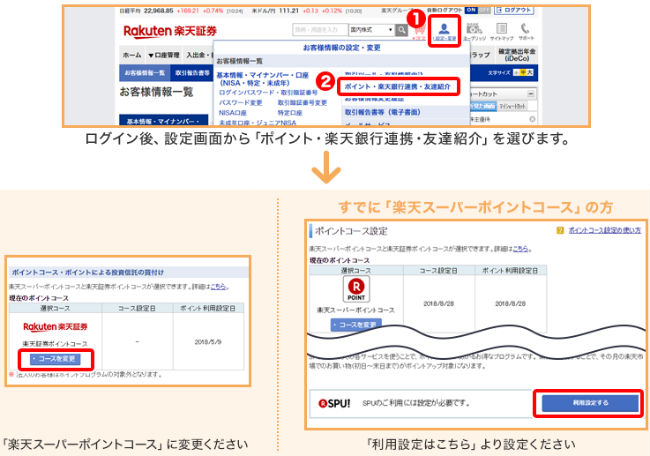650x456 pixels.
Task: Open the 設定・変更 person icon
Action: (x=444, y=31)
